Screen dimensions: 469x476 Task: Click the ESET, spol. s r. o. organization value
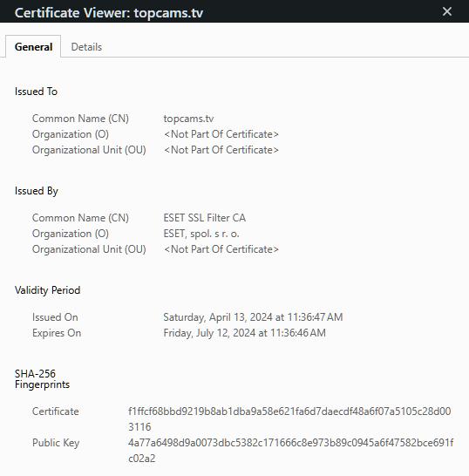pos(201,234)
